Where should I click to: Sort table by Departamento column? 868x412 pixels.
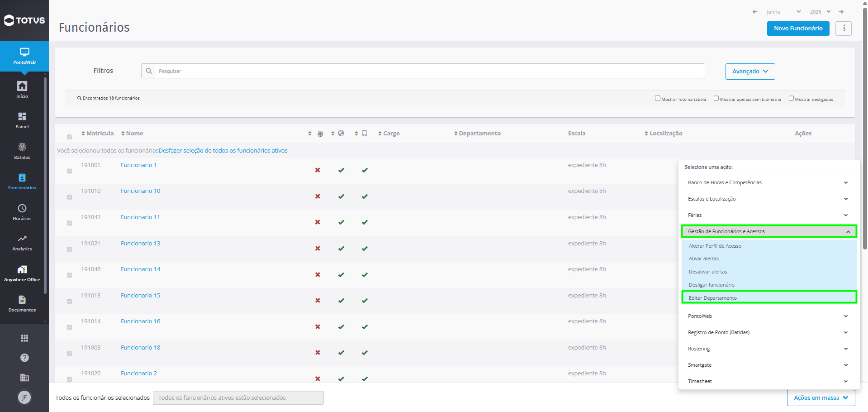(477, 133)
